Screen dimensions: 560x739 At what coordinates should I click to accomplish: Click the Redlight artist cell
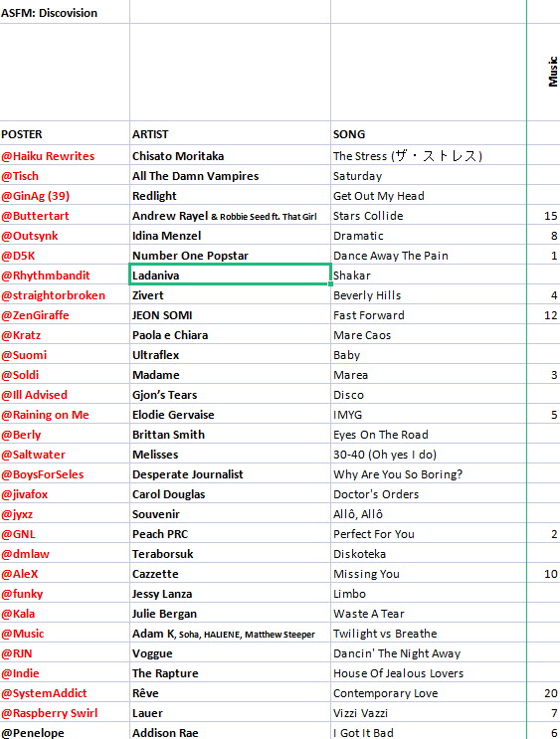(230, 195)
